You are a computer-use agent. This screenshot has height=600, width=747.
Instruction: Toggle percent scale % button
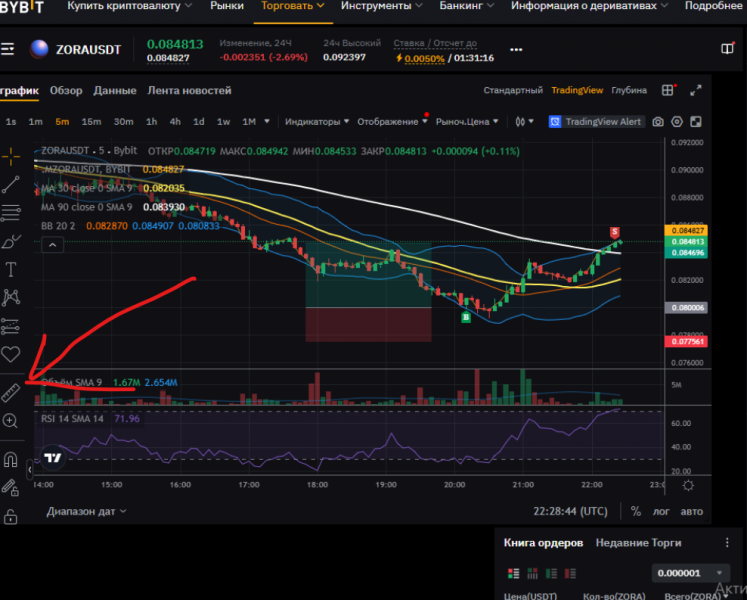pos(636,511)
